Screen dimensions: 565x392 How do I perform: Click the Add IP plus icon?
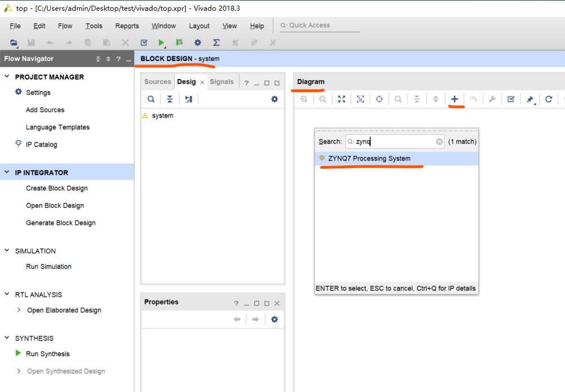(x=454, y=99)
